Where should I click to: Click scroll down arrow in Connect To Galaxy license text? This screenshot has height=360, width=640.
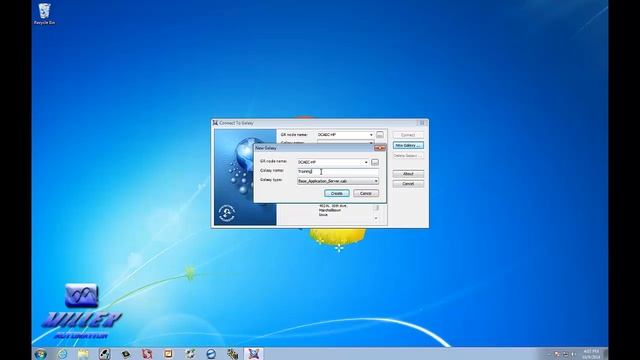pos(376,219)
